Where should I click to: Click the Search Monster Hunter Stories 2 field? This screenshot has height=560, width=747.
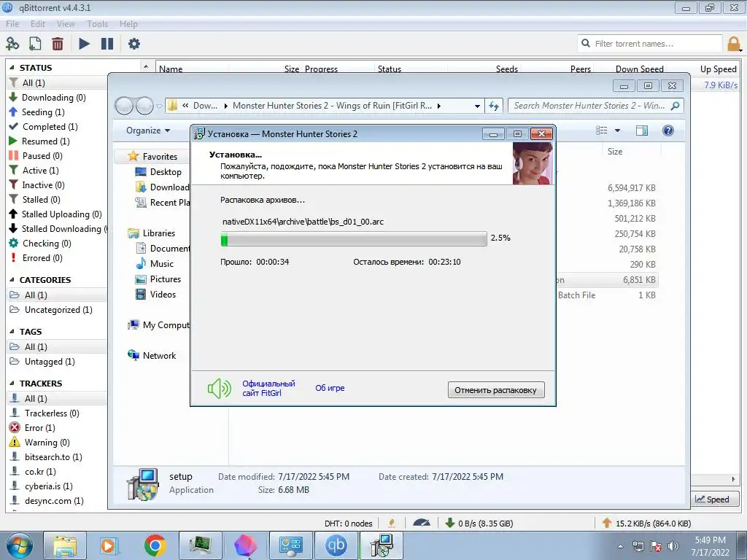coord(595,106)
